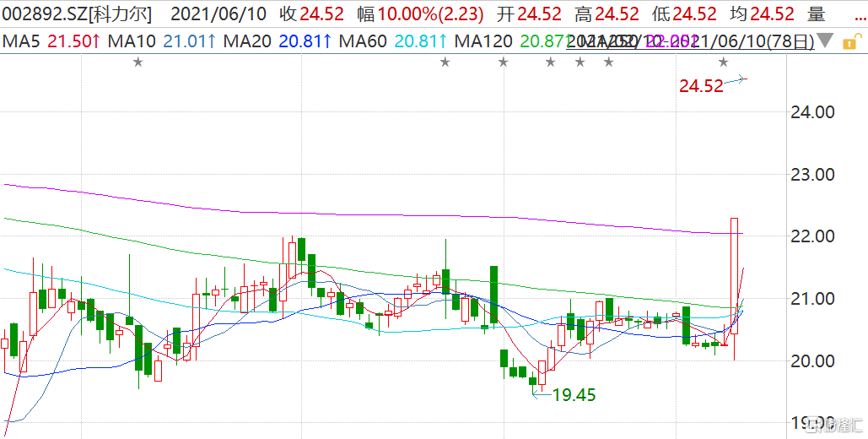Toggle the orange unlock padlock icon
The height and width of the screenshot is (439, 868).
852,41
